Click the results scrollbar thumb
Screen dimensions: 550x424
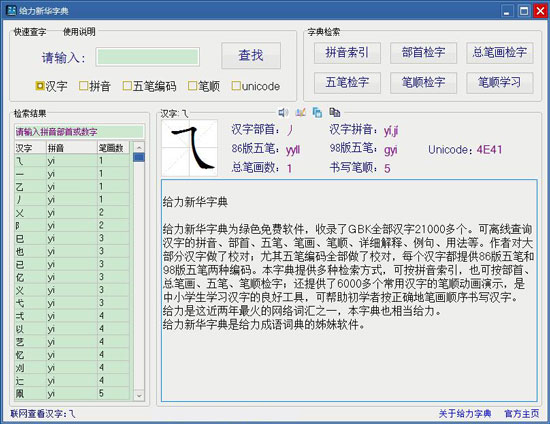[x=139, y=157]
